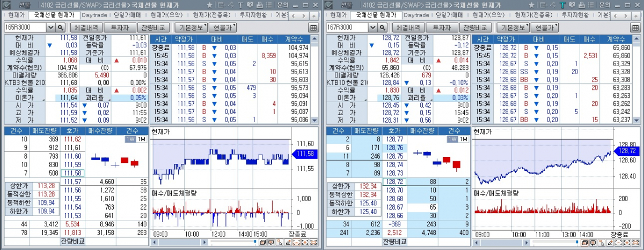This screenshot has width=644, height=250.
Task: Click the T font icon in right window title bar
Action: click(x=562, y=5)
